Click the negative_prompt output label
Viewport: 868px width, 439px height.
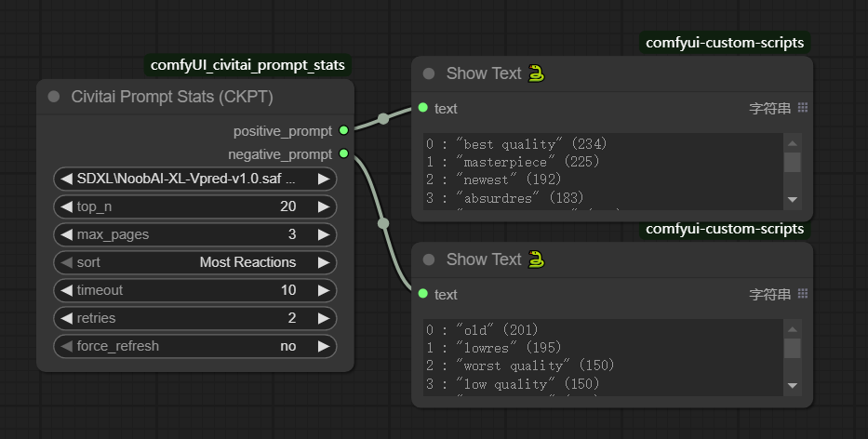[280, 154]
